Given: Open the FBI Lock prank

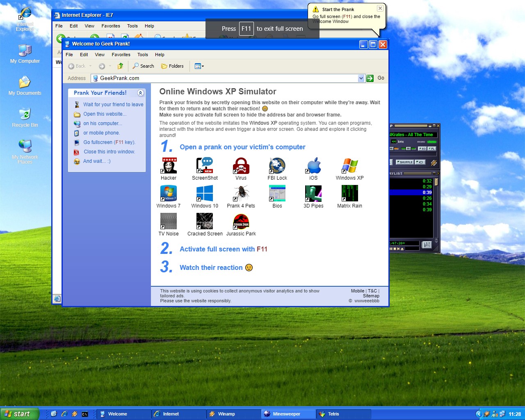Looking at the screenshot, I should click(277, 169).
